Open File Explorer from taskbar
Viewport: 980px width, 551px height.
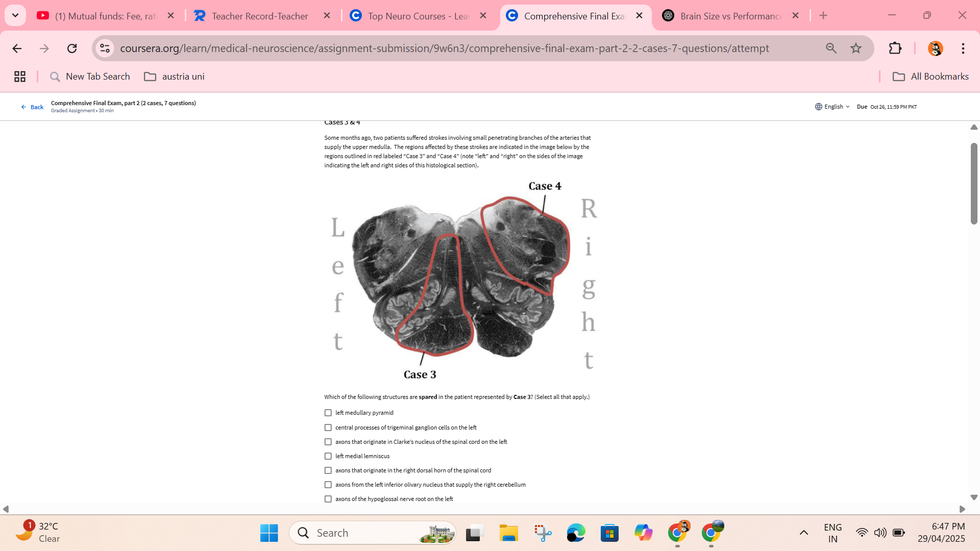click(x=508, y=533)
